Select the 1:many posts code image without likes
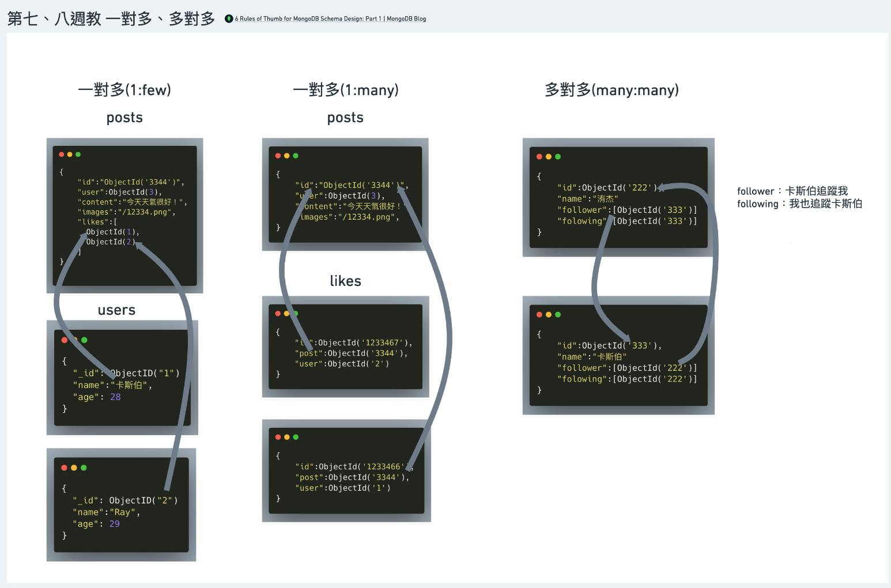891x588 pixels. [345, 194]
